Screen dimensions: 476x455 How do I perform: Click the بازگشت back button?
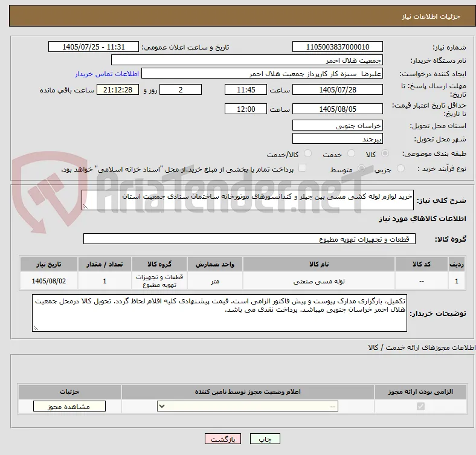223,439
